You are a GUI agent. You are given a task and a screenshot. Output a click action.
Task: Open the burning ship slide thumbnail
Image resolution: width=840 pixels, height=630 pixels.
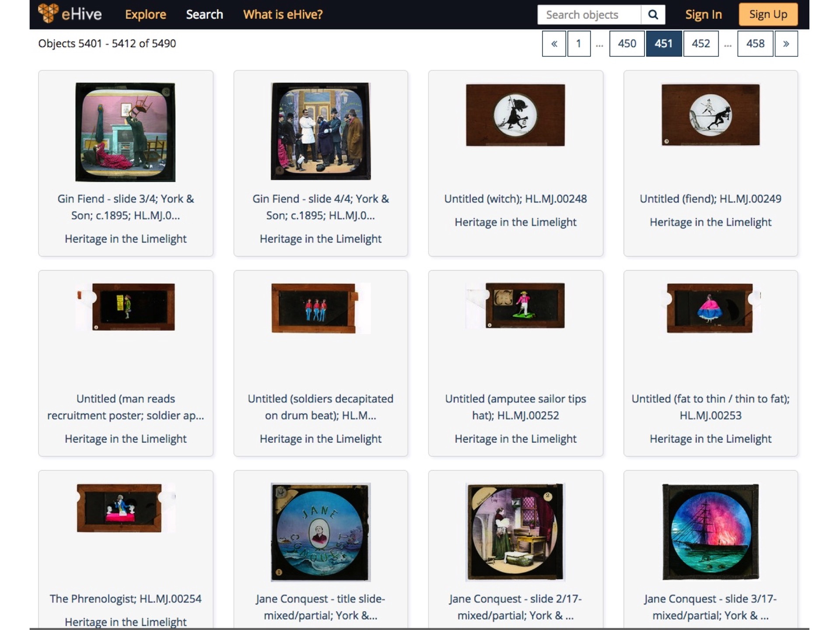pos(710,532)
